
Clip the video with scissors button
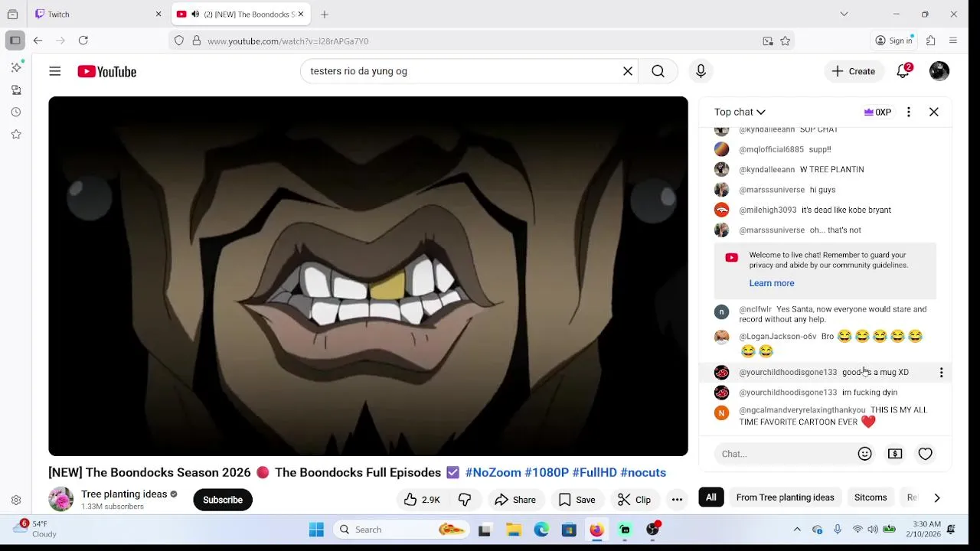(635, 500)
